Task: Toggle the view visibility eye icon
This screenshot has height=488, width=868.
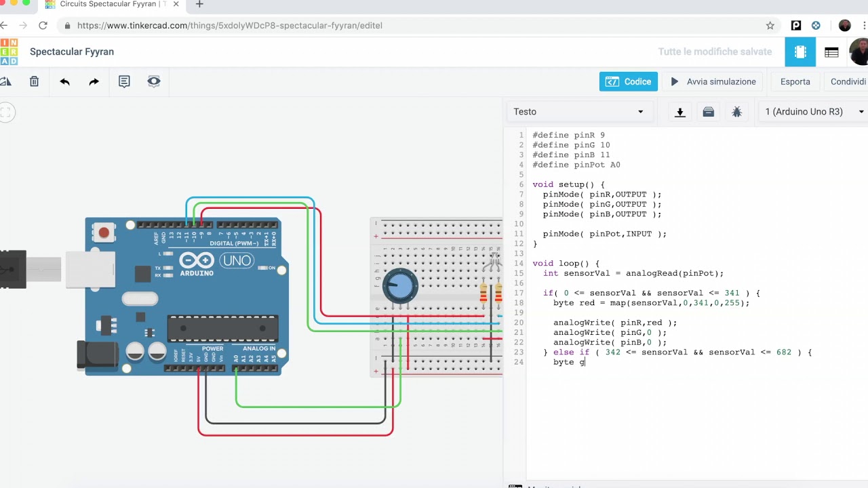Action: coord(154,81)
